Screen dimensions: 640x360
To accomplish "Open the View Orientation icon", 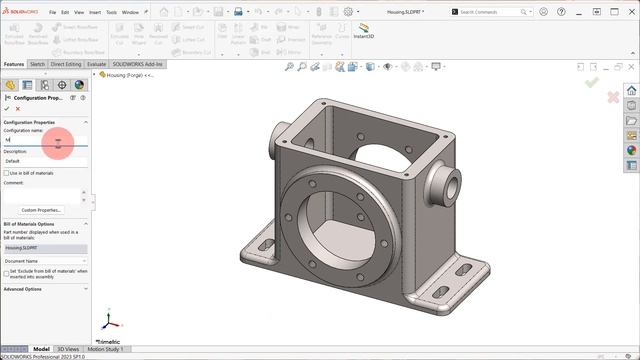I will tap(353, 67).
